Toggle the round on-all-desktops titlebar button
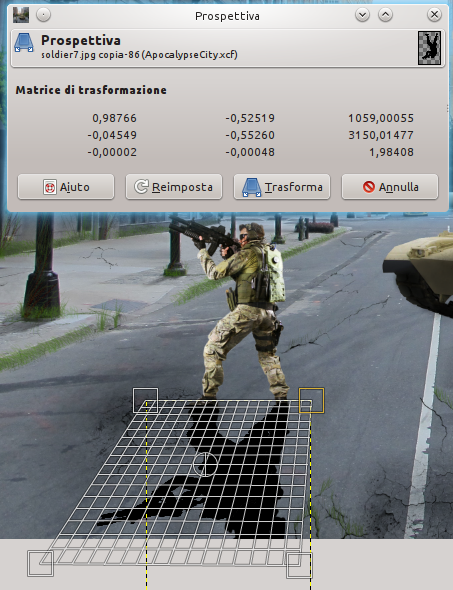This screenshot has height=590, width=453. click(43, 15)
